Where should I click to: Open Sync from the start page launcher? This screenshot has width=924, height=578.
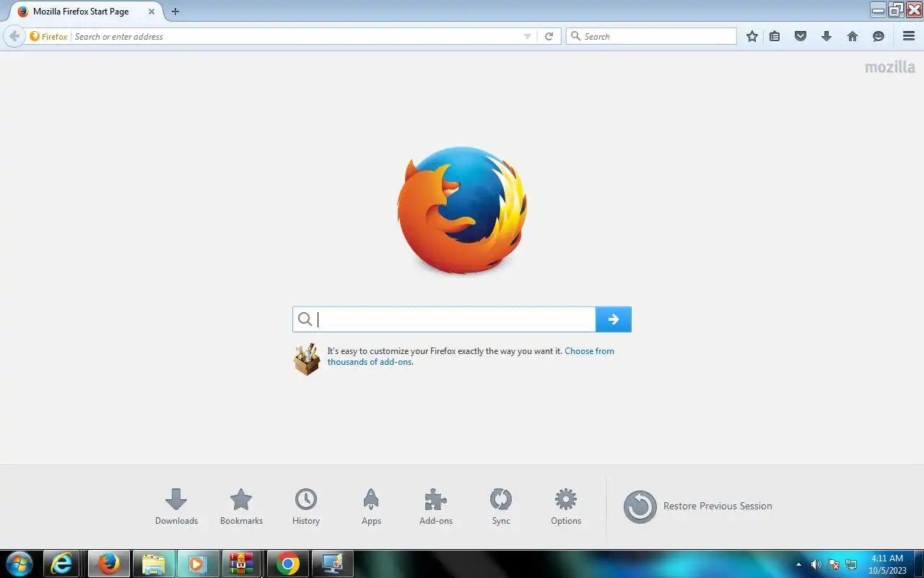pyautogui.click(x=501, y=507)
